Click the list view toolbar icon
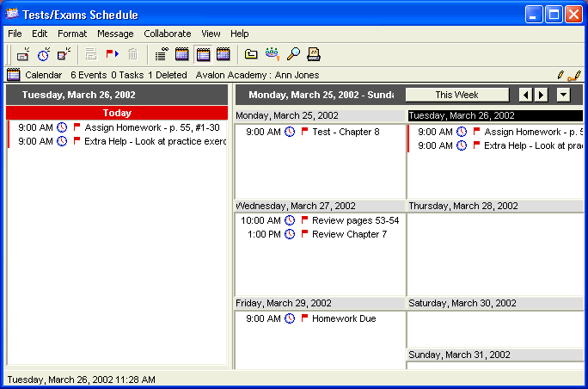Image resolution: width=588 pixels, height=389 pixels. coord(161,54)
